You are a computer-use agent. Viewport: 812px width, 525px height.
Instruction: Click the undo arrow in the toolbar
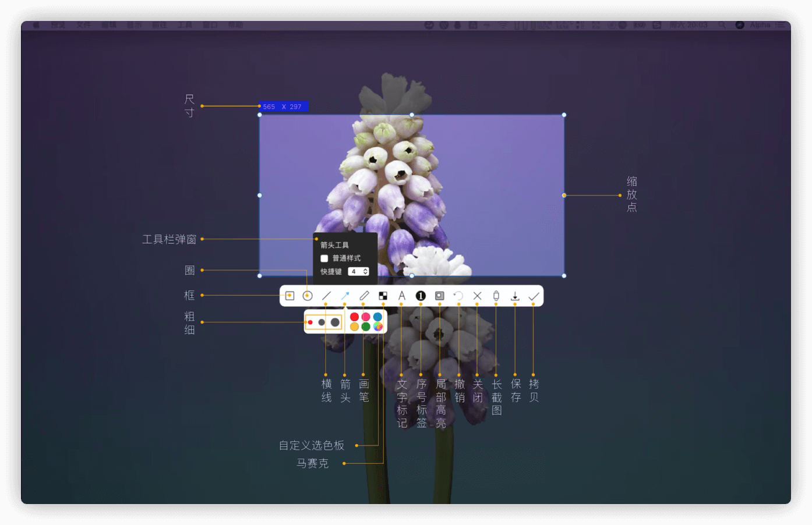[458, 296]
